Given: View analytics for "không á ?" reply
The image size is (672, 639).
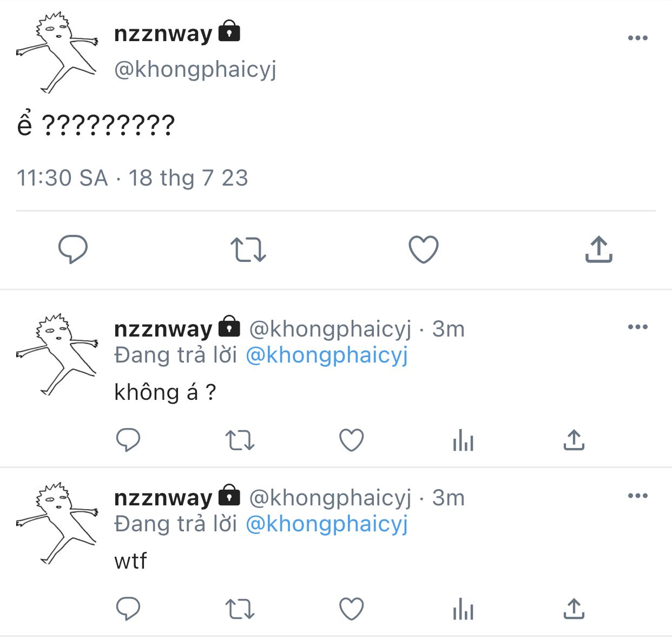Looking at the screenshot, I should [x=463, y=440].
